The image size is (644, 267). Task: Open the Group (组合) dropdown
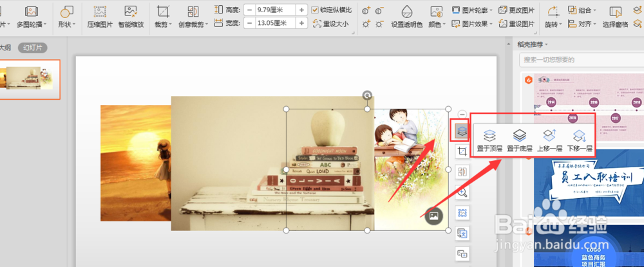(x=582, y=10)
